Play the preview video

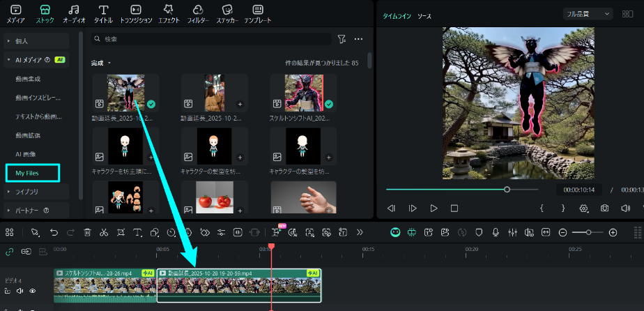(434, 208)
